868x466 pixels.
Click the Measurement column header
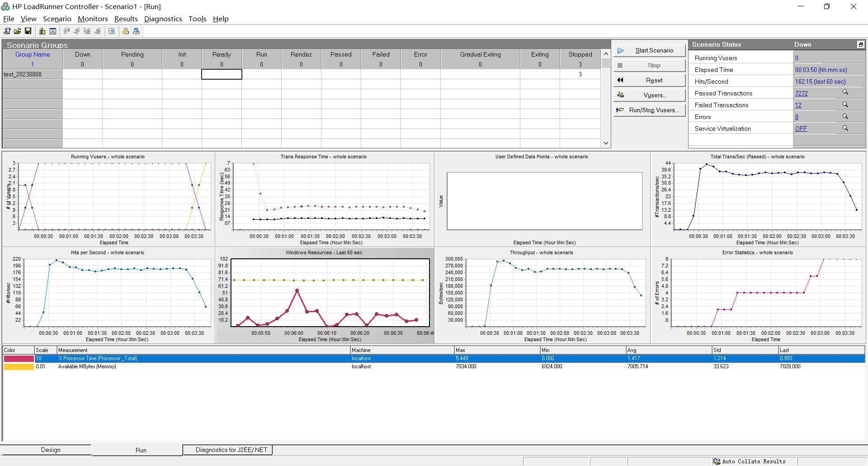pyautogui.click(x=203, y=350)
